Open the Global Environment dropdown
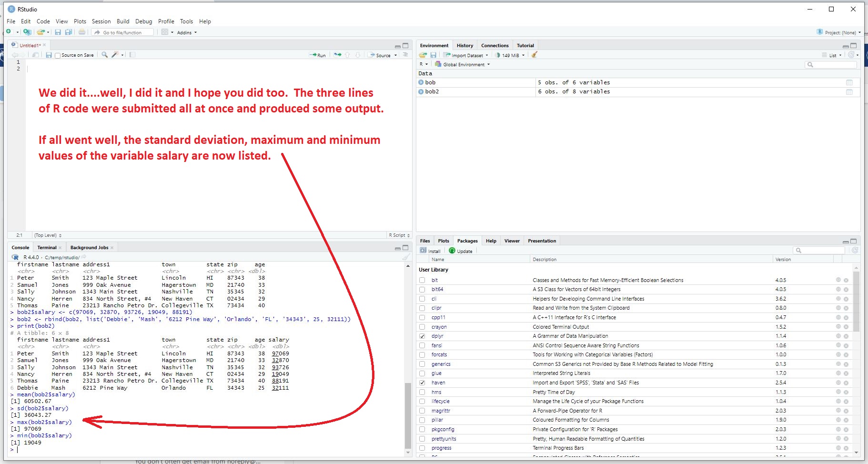The image size is (868, 464). pos(465,64)
